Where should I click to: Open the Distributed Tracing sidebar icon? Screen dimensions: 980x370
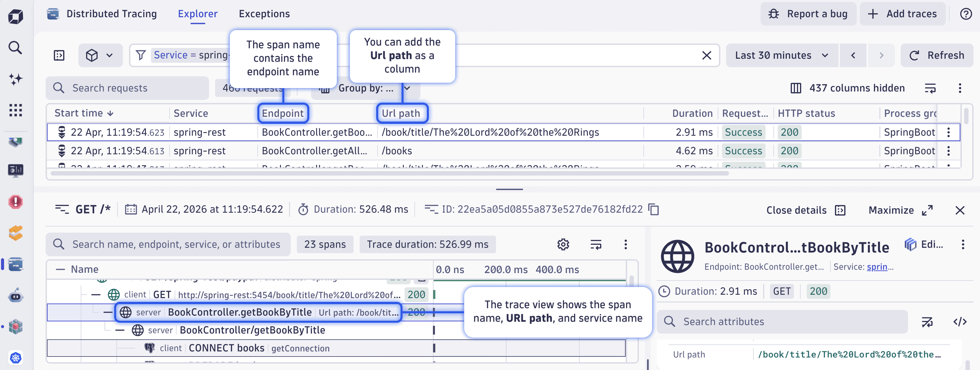tap(16, 264)
